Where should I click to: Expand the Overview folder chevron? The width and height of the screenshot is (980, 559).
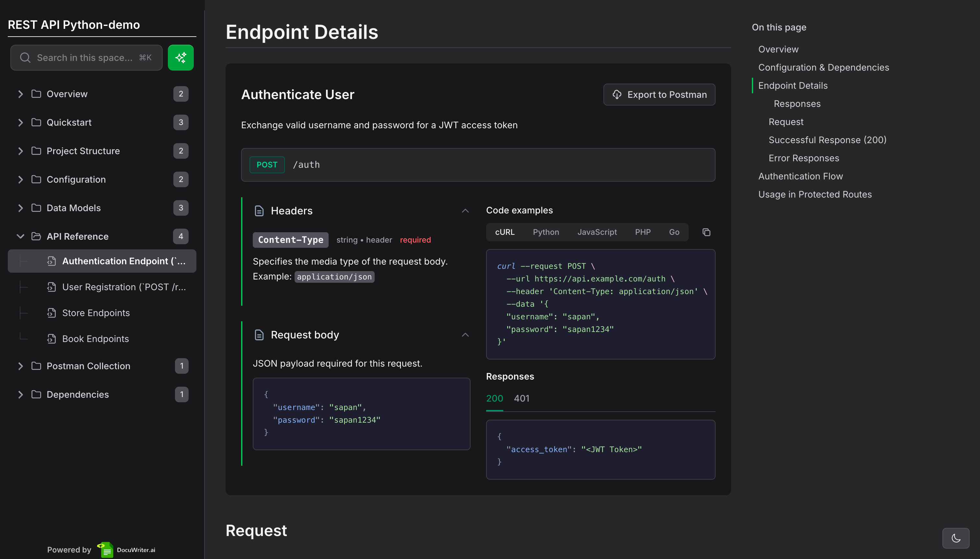(20, 94)
